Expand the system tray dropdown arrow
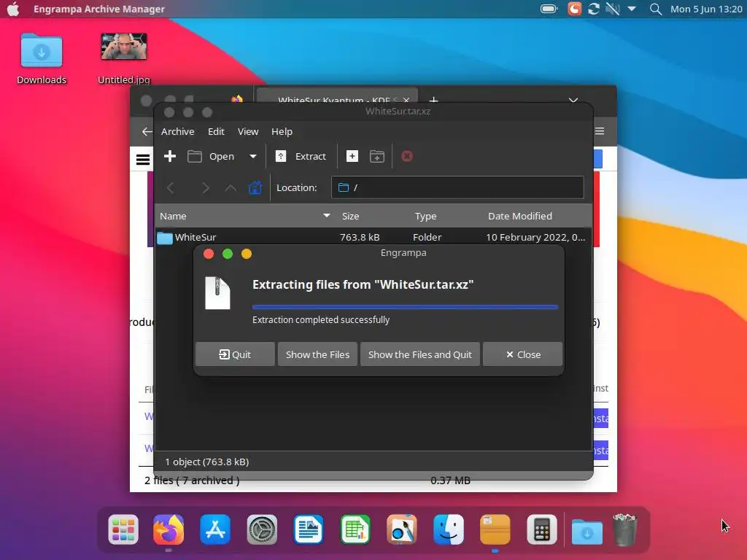Image resolution: width=747 pixels, height=560 pixels. point(632,9)
